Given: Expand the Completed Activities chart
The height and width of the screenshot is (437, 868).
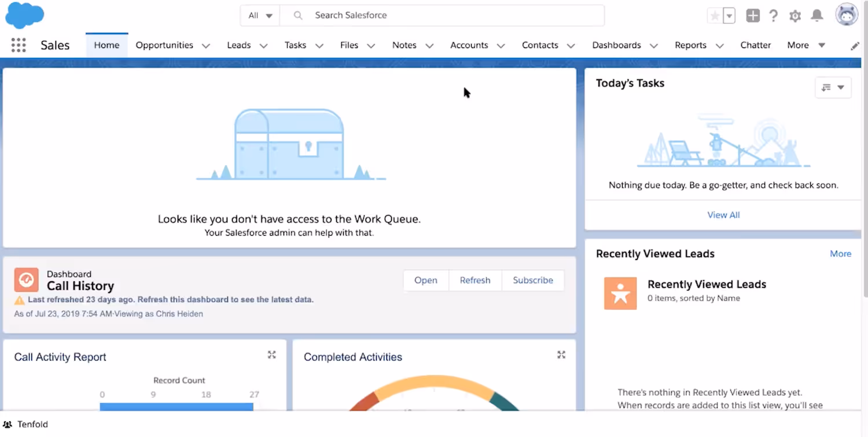Looking at the screenshot, I should 561,355.
